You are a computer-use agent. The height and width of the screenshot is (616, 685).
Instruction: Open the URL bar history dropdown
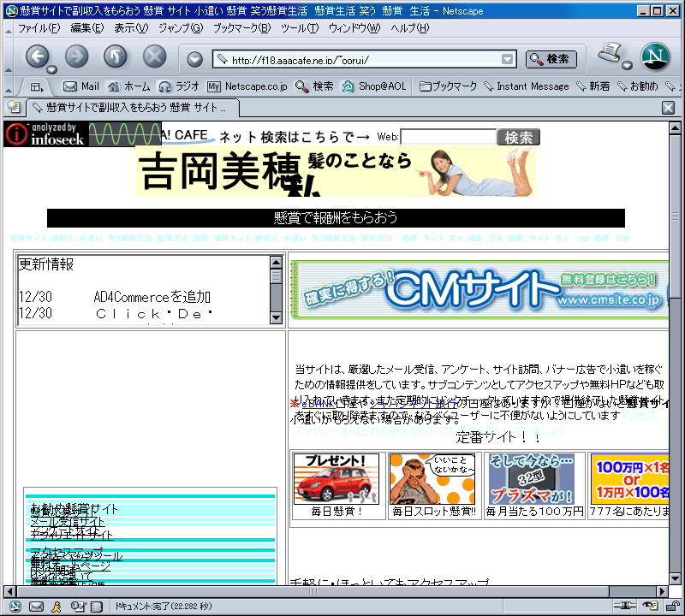click(x=507, y=59)
